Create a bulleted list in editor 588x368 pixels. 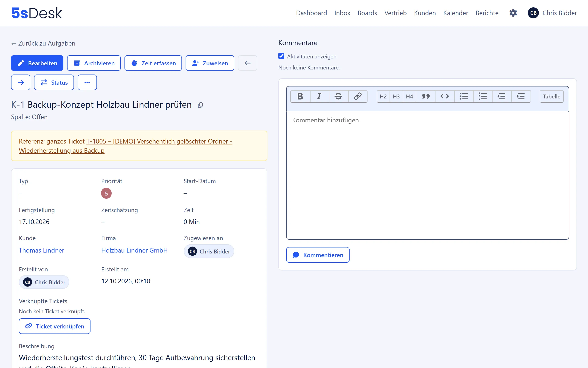pyautogui.click(x=464, y=96)
